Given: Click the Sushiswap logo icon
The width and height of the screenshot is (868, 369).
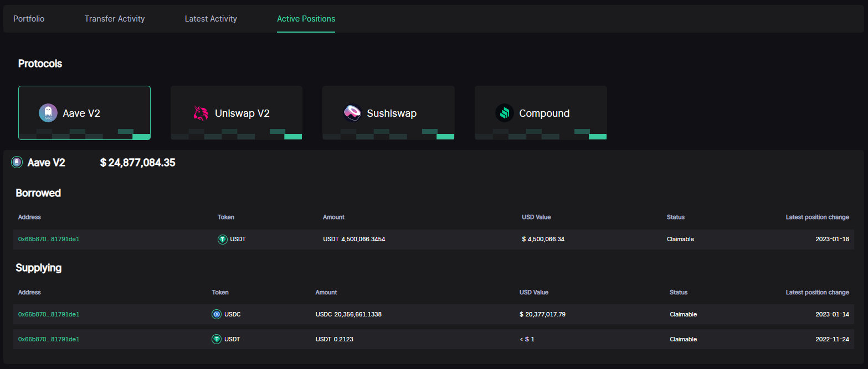Looking at the screenshot, I should (x=352, y=113).
